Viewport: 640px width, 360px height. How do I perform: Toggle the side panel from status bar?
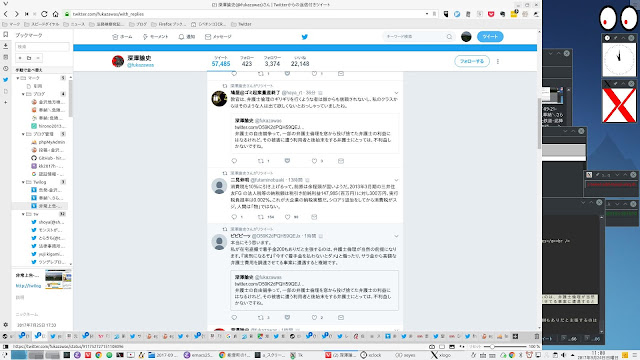[x=6, y=347]
